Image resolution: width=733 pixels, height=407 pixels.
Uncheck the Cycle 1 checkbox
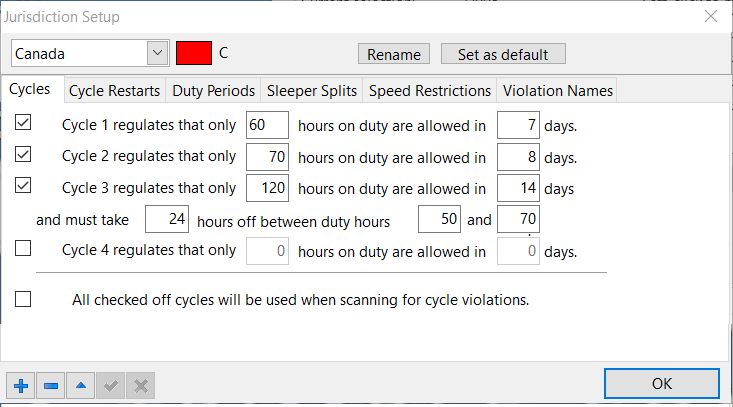pos(23,123)
